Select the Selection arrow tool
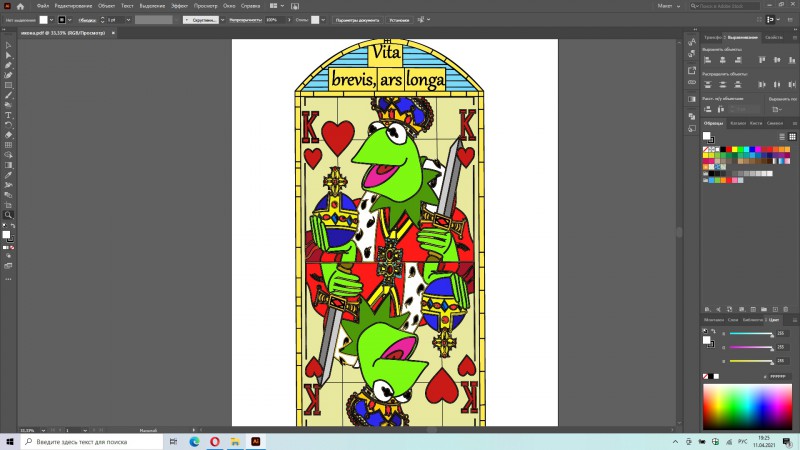 tap(8, 45)
